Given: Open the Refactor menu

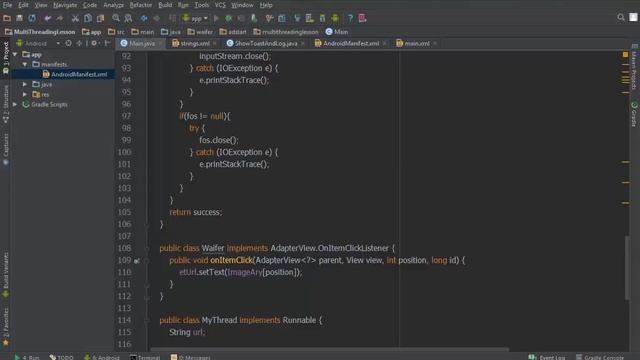Looking at the screenshot, I should click(x=140, y=5).
